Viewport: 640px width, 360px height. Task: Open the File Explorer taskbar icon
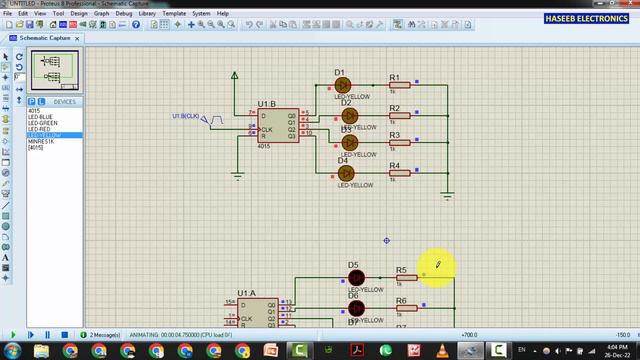coord(41,351)
